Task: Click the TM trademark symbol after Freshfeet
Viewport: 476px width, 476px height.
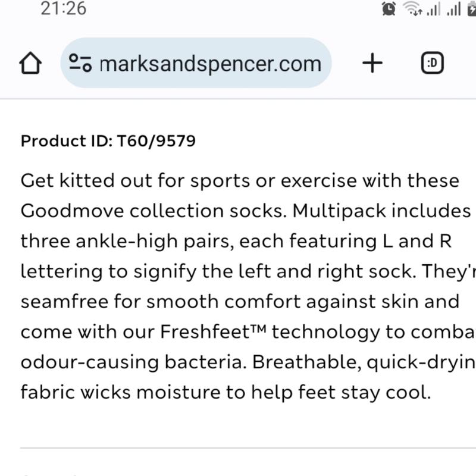Action: point(258,328)
